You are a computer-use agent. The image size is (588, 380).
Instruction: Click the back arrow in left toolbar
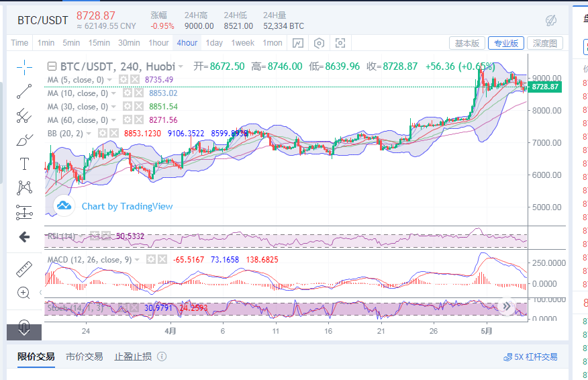click(24, 237)
